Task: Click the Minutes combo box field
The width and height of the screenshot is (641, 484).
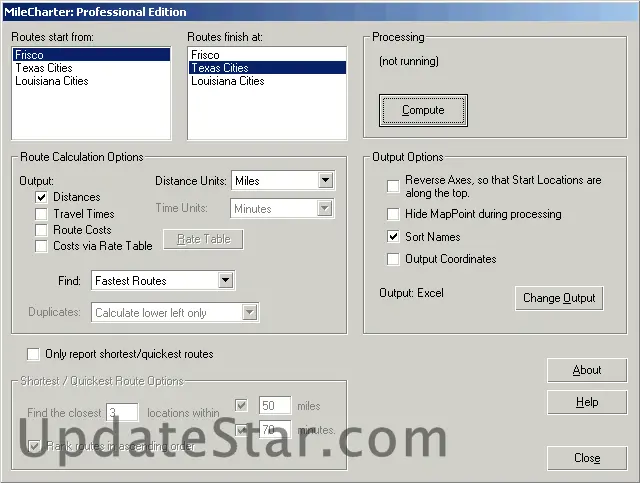Action: click(x=282, y=208)
